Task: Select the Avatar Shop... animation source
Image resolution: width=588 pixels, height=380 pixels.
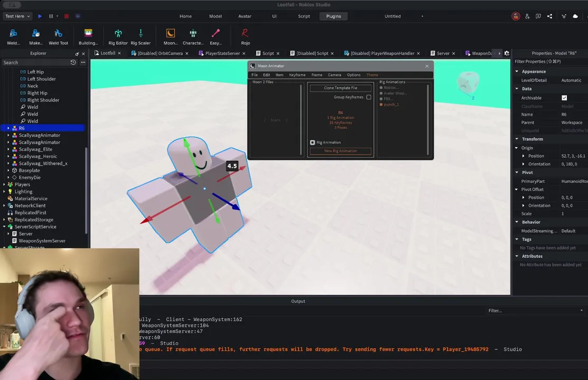Action: [394, 93]
